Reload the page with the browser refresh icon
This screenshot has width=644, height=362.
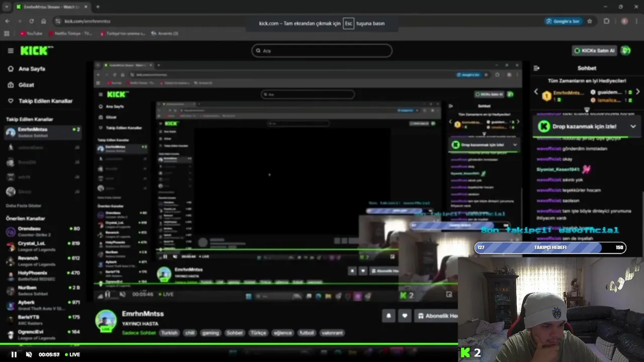pyautogui.click(x=32, y=21)
